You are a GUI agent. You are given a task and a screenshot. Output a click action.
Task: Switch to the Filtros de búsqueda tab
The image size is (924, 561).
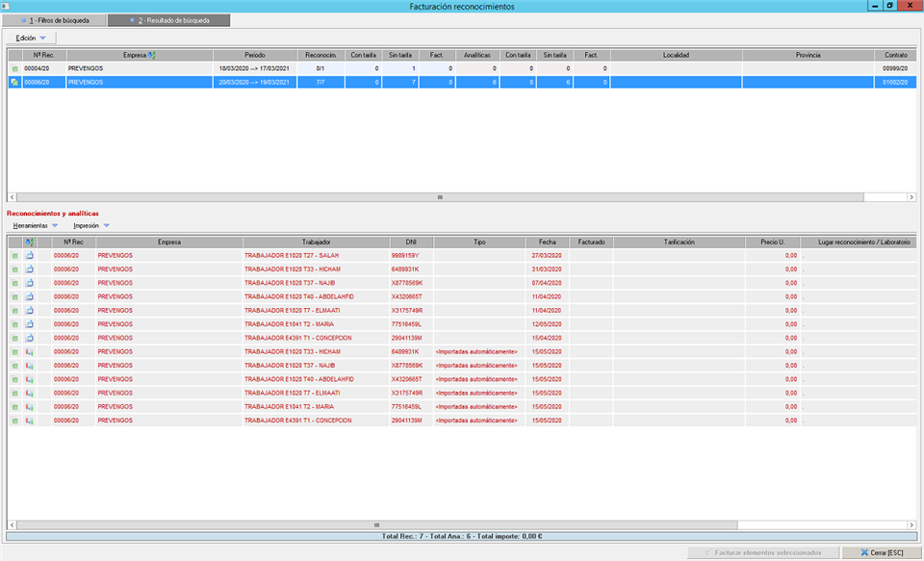54,20
